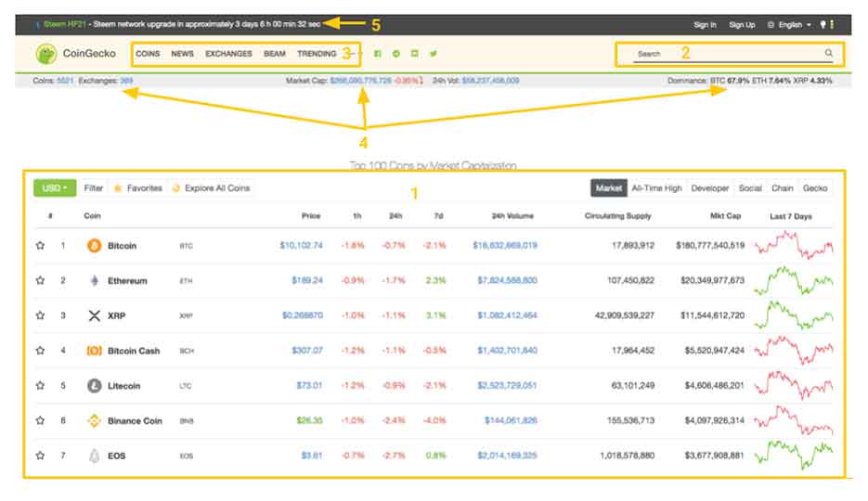868x501 pixels.
Task: Open the Litecoin coin name link
Action: [124, 386]
